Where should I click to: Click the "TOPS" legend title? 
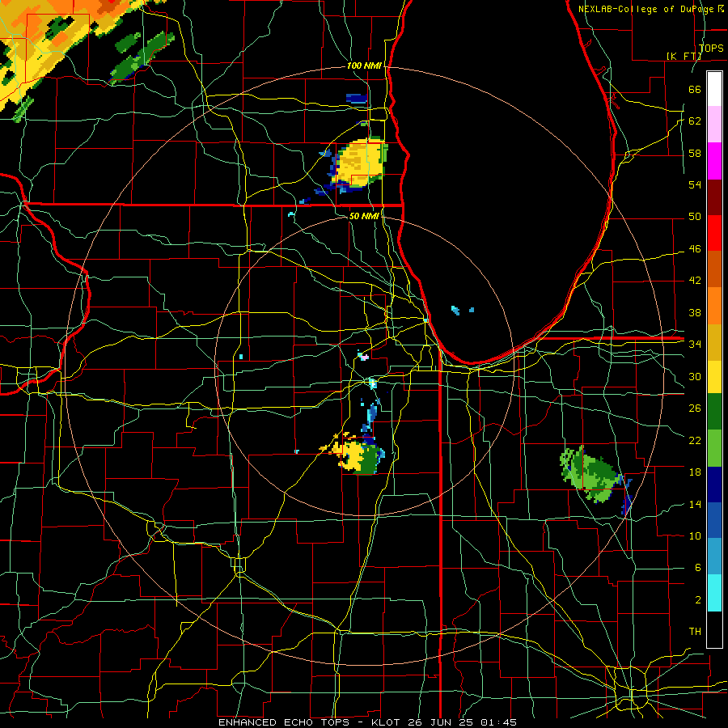point(711,48)
